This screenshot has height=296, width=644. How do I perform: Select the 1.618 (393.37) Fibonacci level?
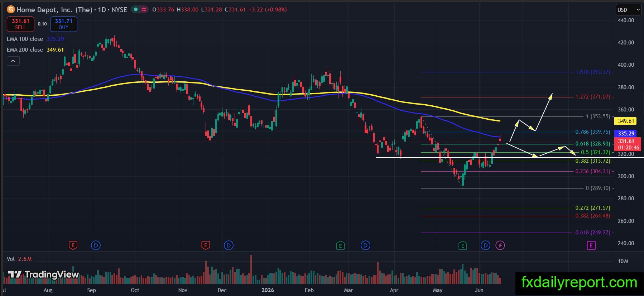pos(593,72)
